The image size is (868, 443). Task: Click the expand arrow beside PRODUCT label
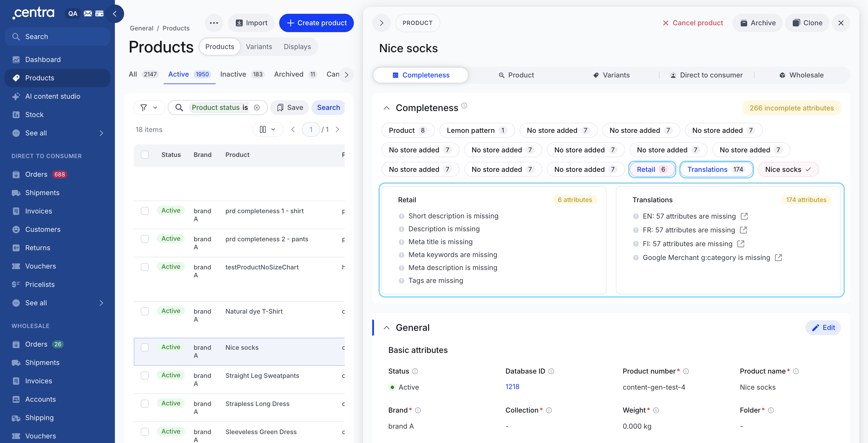[381, 23]
